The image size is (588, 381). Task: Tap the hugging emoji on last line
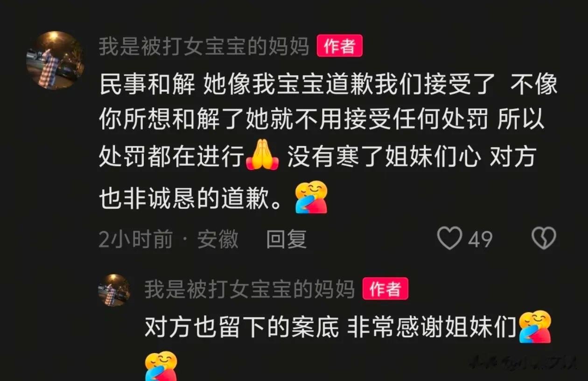click(x=161, y=366)
